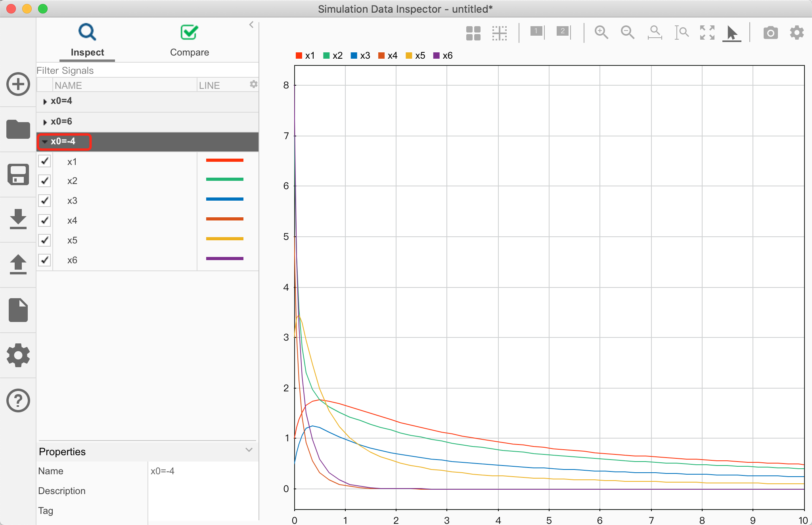This screenshot has height=525, width=812.
Task: Toggle the x6 signal checkbox
Action: 45,260
